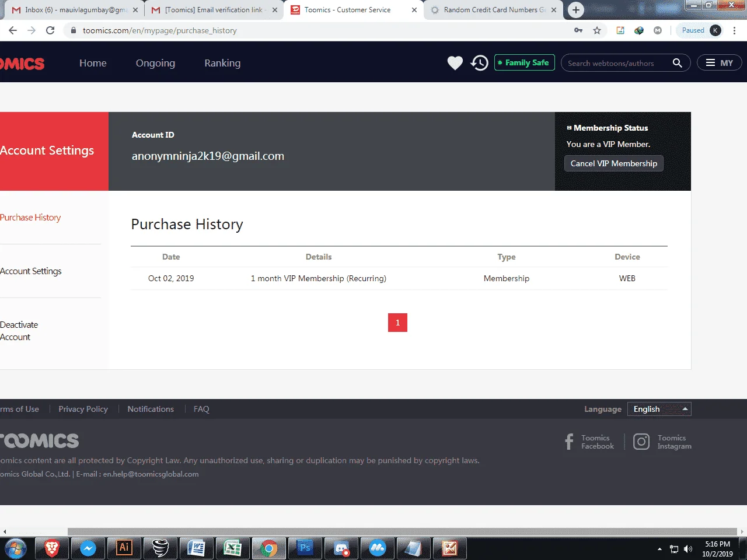747x560 pixels.
Task: Open Microsoft Excel from taskbar
Action: (x=233, y=548)
